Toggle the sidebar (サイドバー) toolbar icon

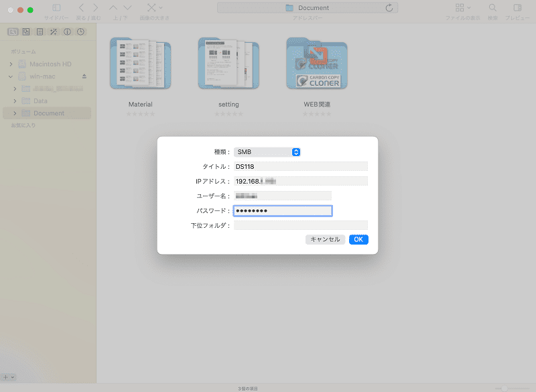tap(56, 8)
